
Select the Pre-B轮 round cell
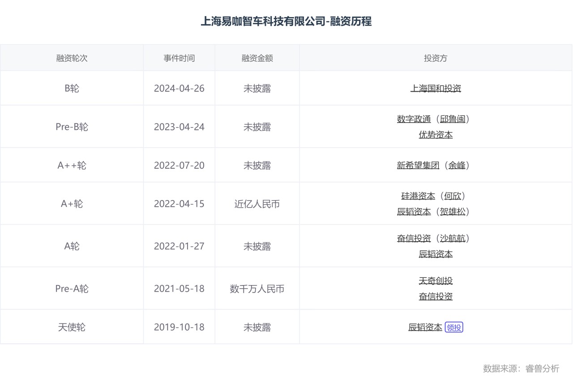pos(72,127)
